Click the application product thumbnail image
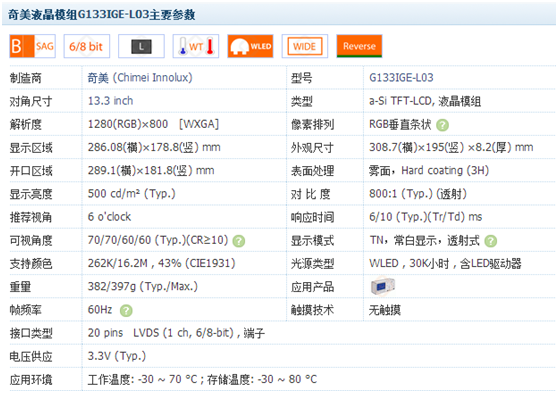 pos(383,286)
